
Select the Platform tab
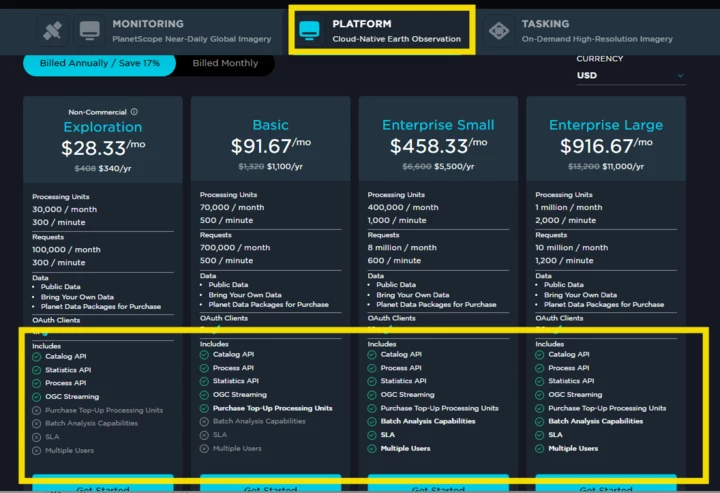pos(382,31)
